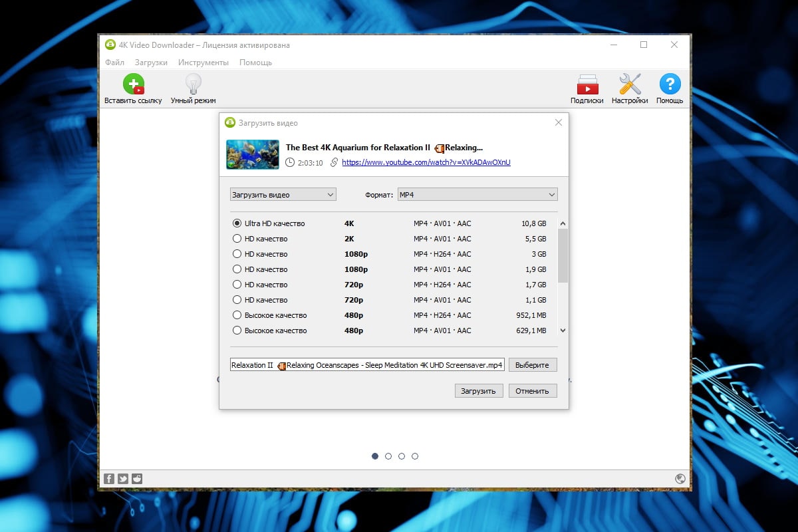Select the first page indicator dot
Image resolution: width=798 pixels, height=532 pixels.
coord(375,456)
